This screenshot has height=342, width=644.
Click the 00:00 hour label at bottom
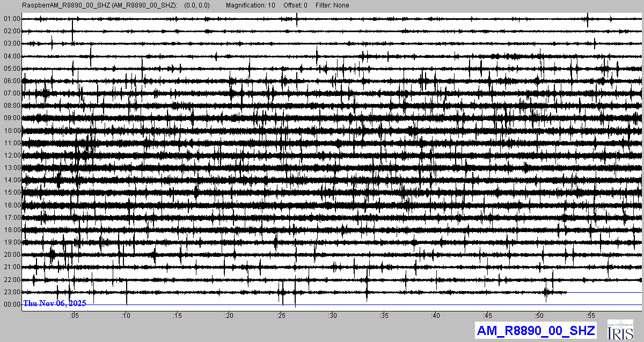click(12, 304)
